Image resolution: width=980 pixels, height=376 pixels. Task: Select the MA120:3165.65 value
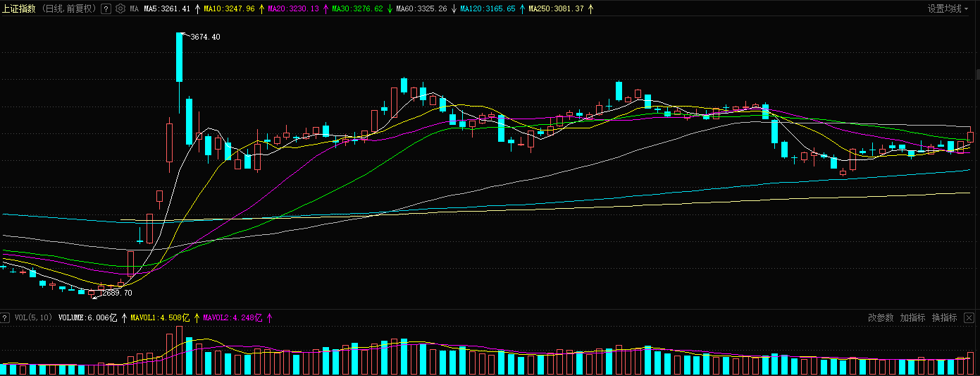click(x=488, y=9)
